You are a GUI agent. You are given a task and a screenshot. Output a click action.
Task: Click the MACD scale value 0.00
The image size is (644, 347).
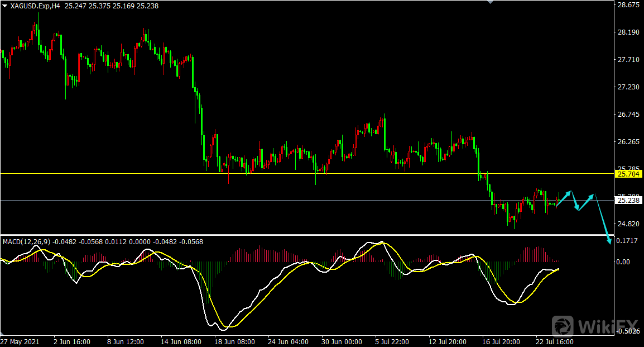point(624,262)
